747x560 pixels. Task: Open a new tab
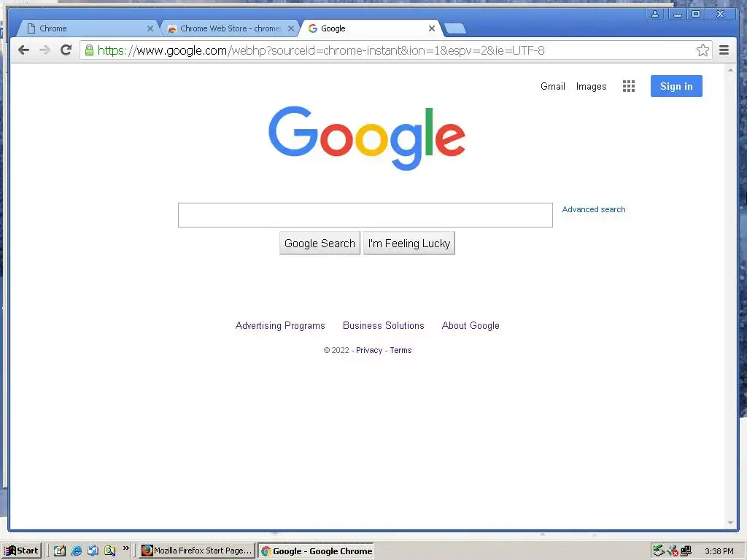(x=455, y=29)
